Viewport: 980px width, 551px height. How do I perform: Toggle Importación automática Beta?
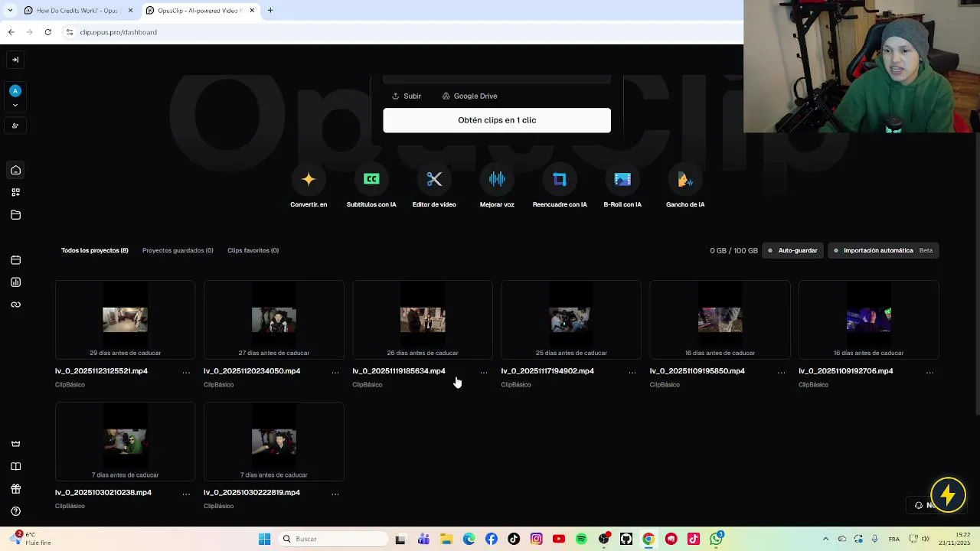[884, 250]
